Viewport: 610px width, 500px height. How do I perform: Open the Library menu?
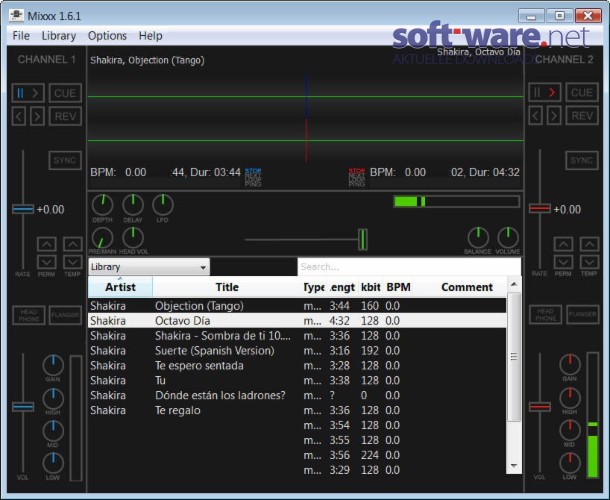pos(59,36)
